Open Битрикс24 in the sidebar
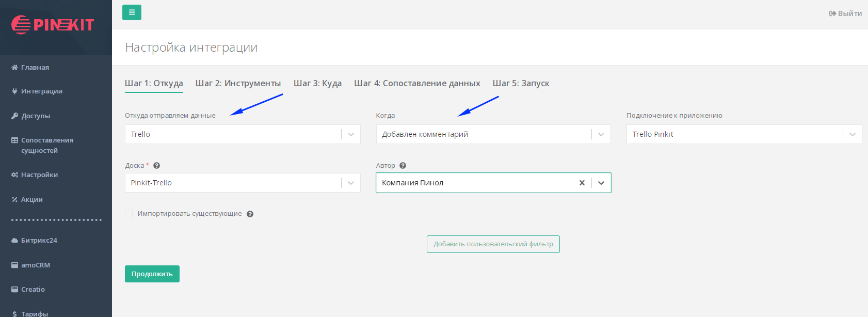The width and height of the screenshot is (868, 317). pyautogui.click(x=39, y=241)
